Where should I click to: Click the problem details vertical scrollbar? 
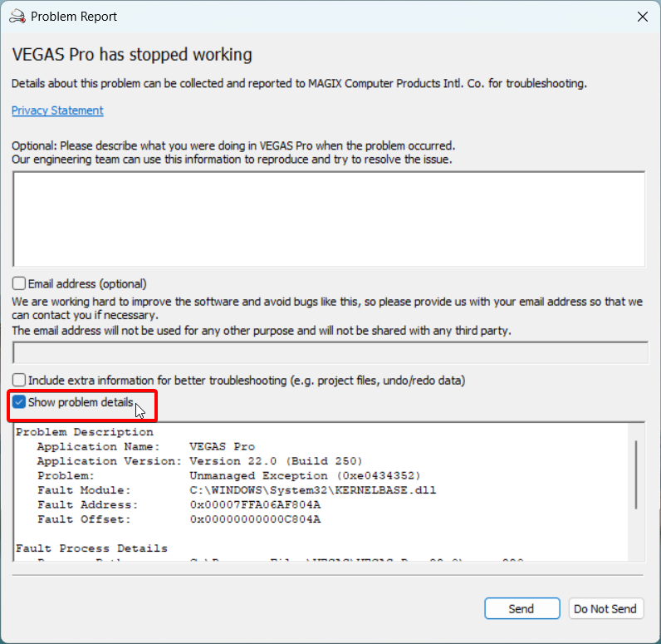click(x=636, y=474)
